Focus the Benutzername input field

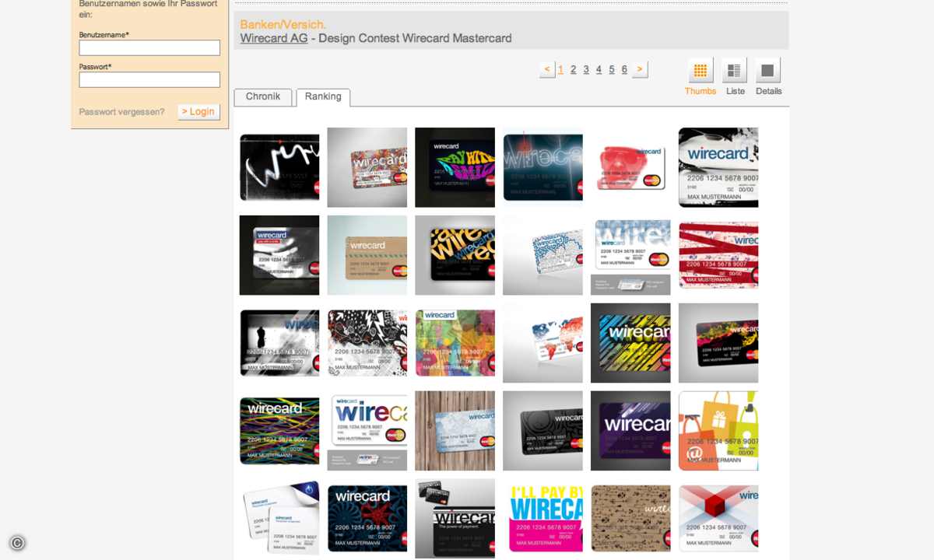click(149, 48)
